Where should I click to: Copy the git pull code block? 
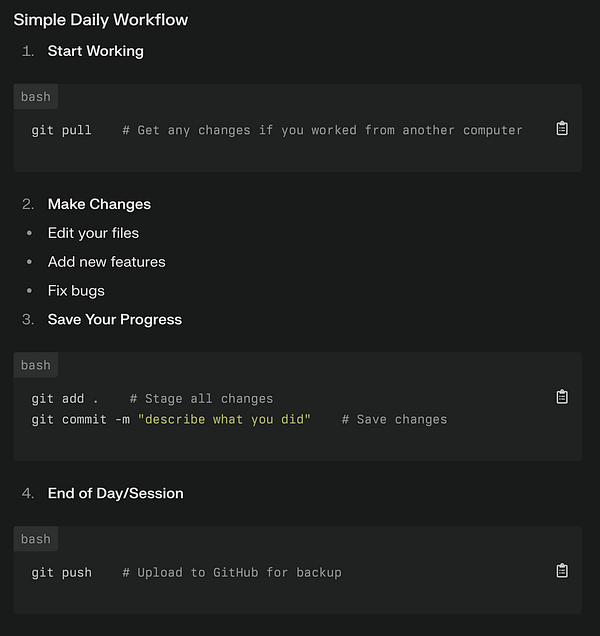point(562,129)
